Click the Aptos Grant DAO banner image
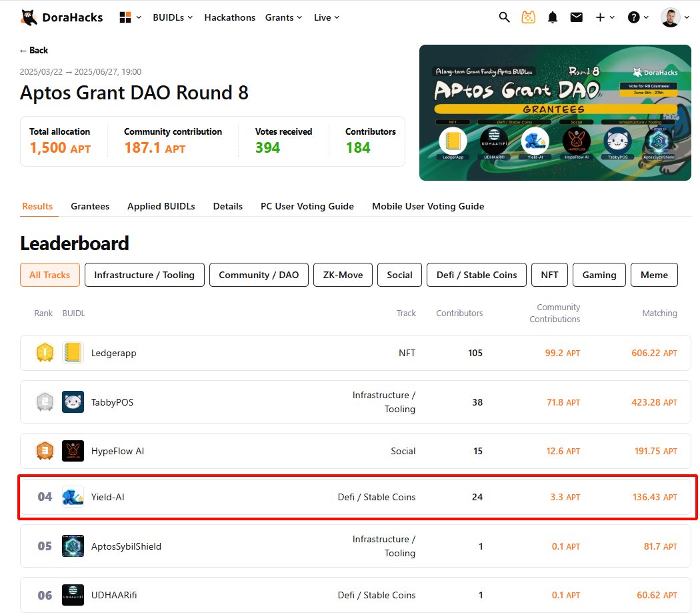The width and height of the screenshot is (700, 615). tap(555, 113)
